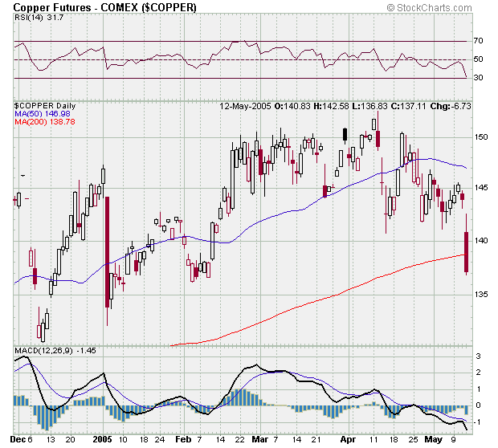Click the 'Dec' date axis label

tap(18, 439)
